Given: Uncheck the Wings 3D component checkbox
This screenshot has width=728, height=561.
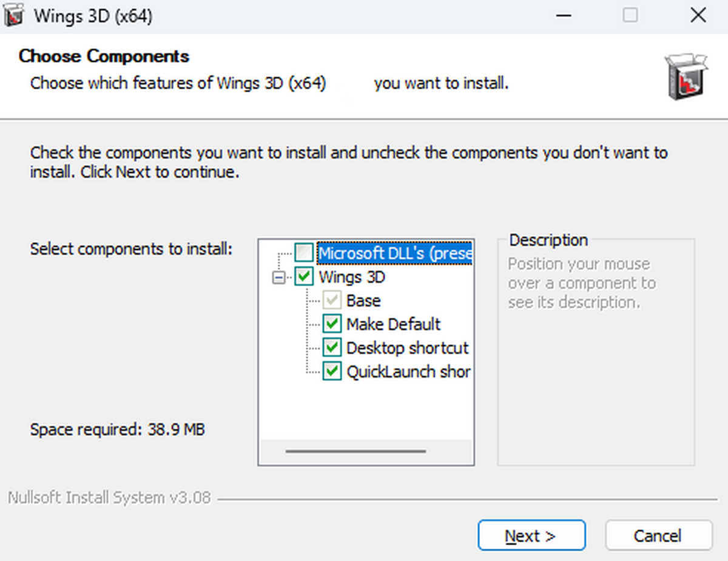Looking at the screenshot, I should [x=305, y=277].
